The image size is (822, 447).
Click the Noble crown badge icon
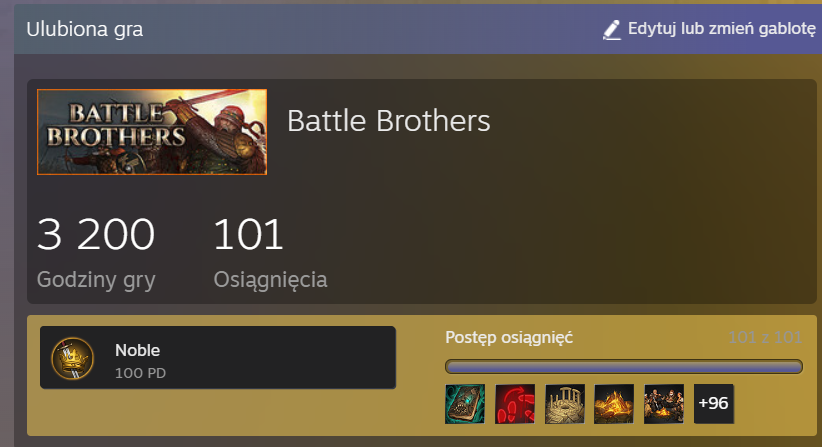pyautogui.click(x=72, y=358)
